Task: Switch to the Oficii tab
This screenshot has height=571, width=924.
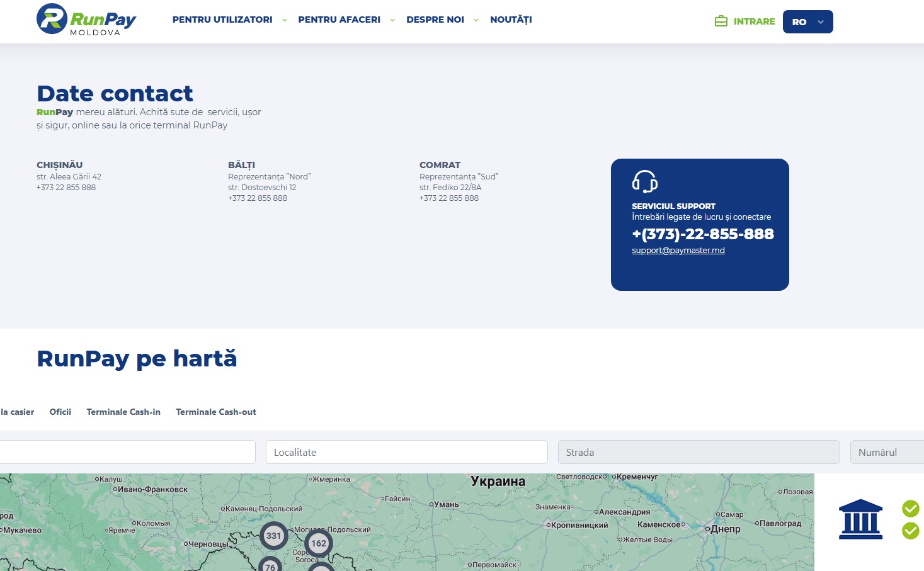Action: pyautogui.click(x=60, y=412)
